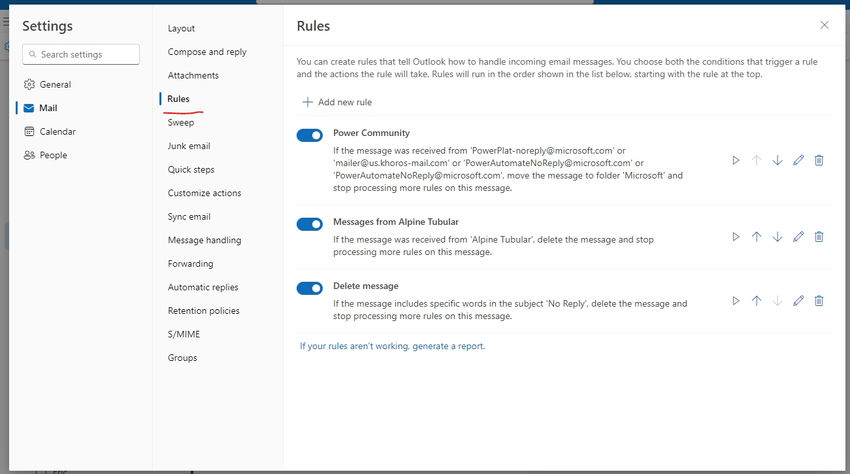
Task: Delete the Messages from Alpine Tubular rule
Action: coord(819,236)
